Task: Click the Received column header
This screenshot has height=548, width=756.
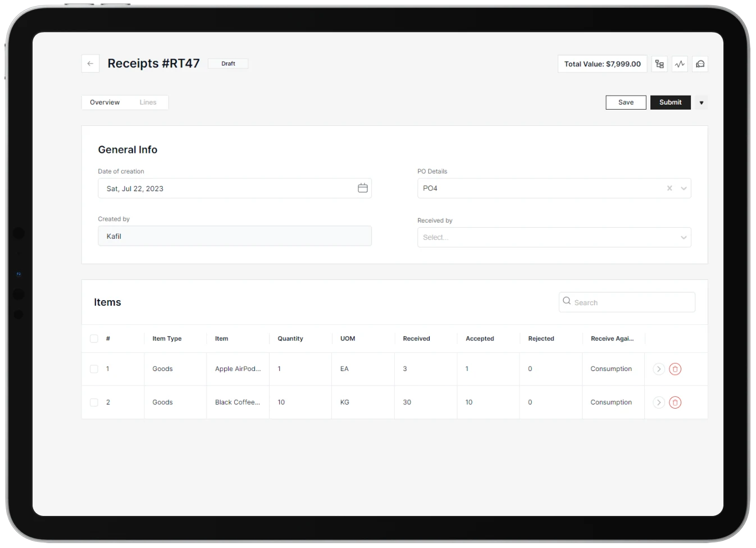Action: (416, 338)
